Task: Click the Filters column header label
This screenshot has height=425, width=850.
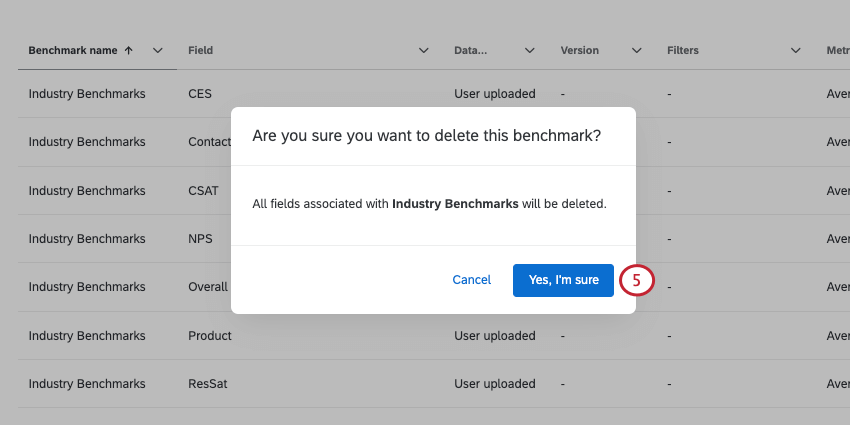Action: [683, 50]
